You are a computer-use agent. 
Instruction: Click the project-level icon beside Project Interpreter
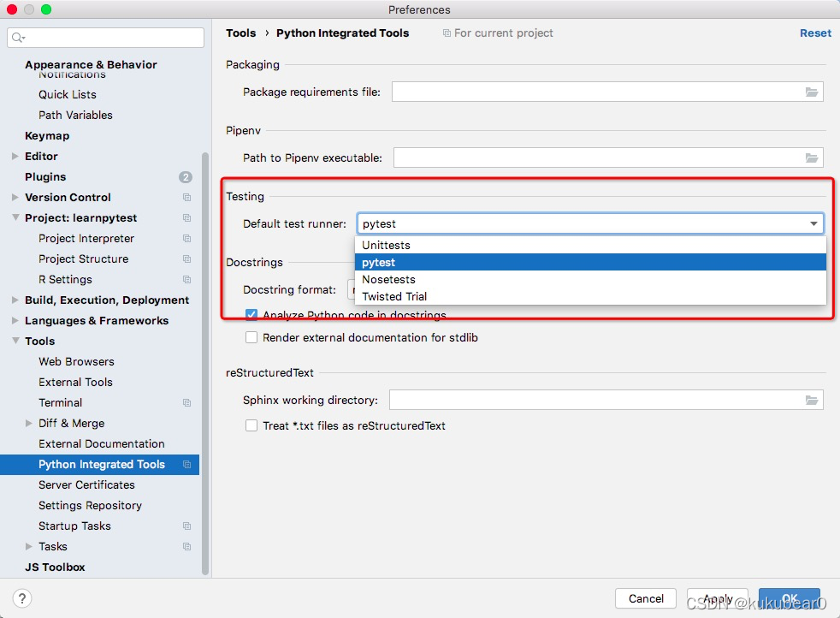click(x=186, y=239)
